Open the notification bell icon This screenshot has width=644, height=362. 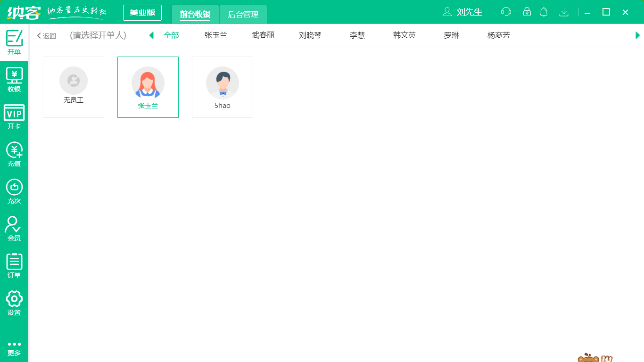point(544,12)
